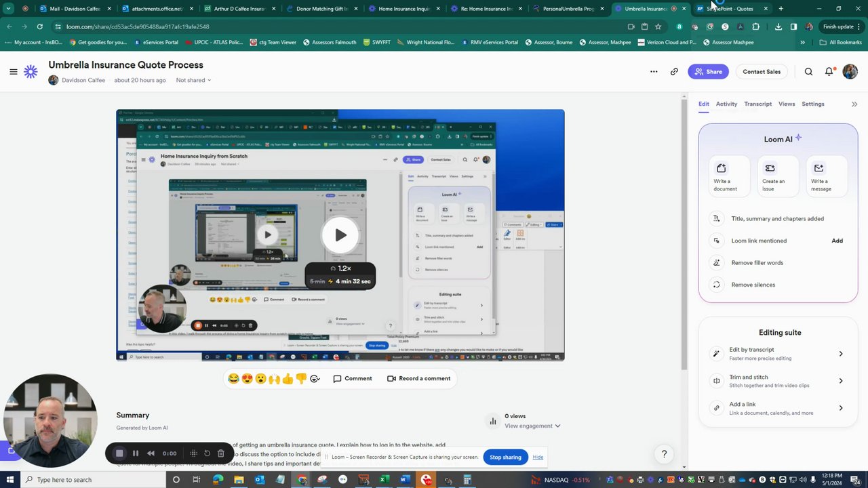Click Stop sharing button
This screenshot has width=868, height=488.
click(x=505, y=457)
